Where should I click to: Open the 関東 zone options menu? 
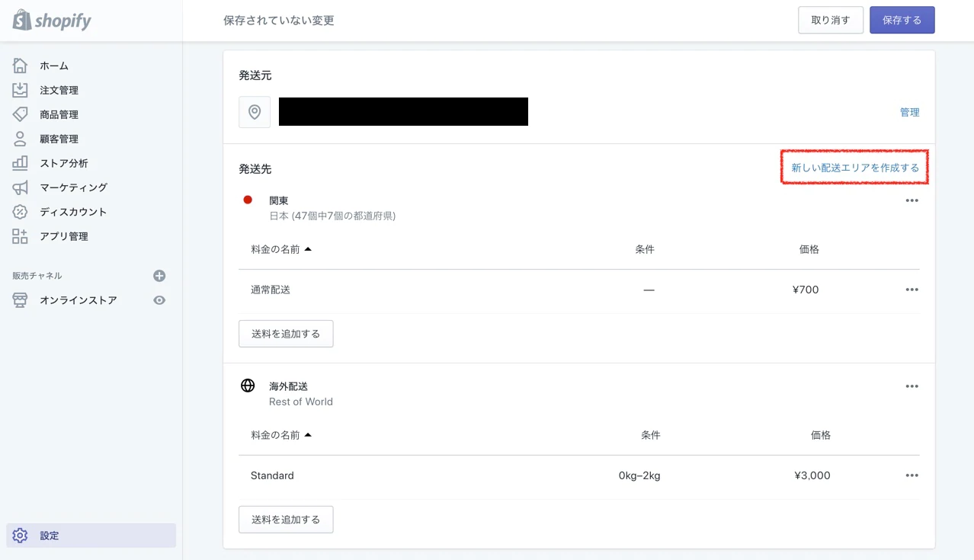[x=912, y=200]
